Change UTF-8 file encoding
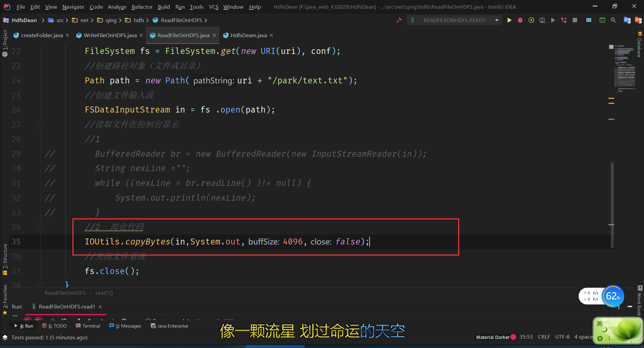This screenshot has width=644, height=348. click(x=562, y=337)
